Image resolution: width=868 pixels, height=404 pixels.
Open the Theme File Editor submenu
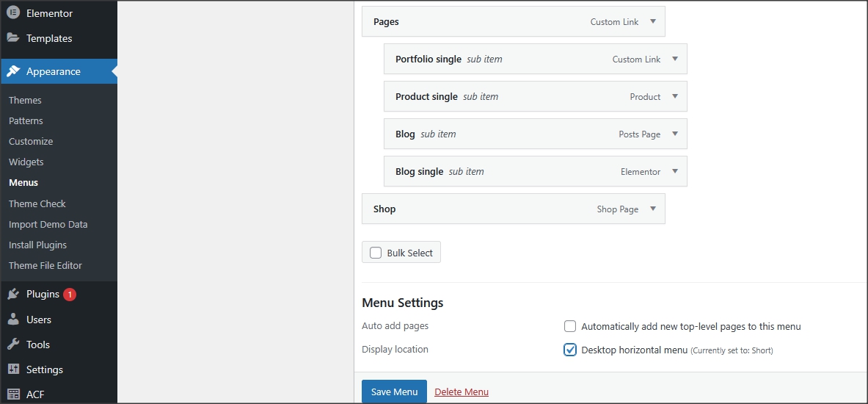coord(45,265)
